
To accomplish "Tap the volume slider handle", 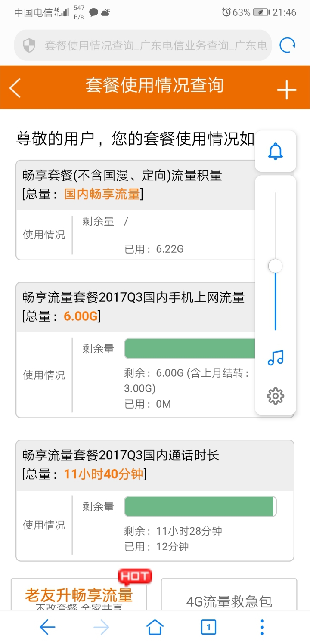I will coord(276,266).
